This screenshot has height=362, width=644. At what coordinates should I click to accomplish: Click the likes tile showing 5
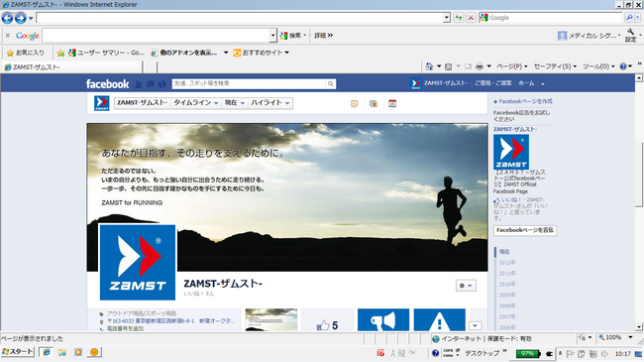[327, 319]
